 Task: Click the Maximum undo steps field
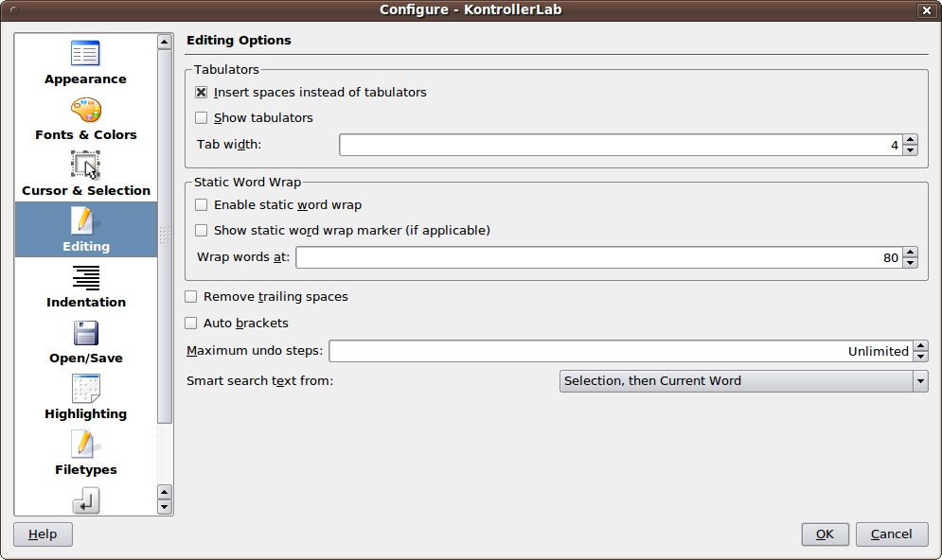pyautogui.click(x=619, y=351)
